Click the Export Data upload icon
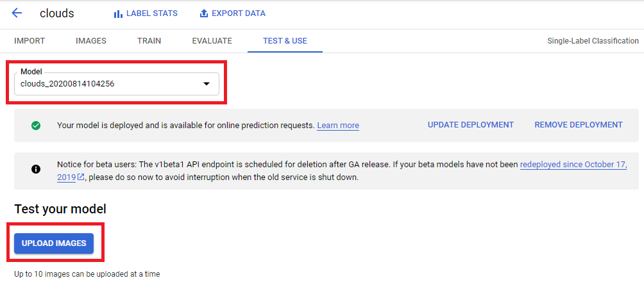This screenshot has width=644, height=287. (x=204, y=13)
